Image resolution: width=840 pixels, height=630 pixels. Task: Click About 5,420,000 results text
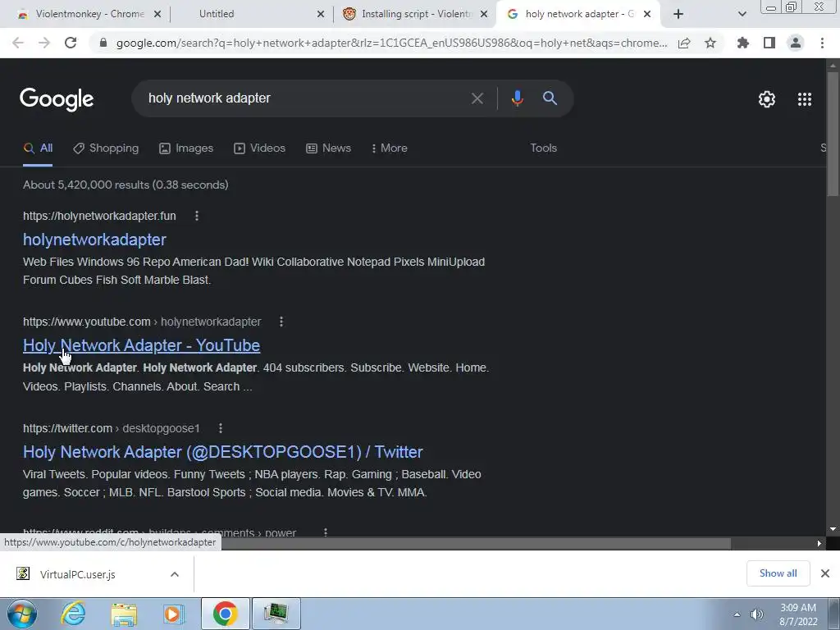pos(126,185)
